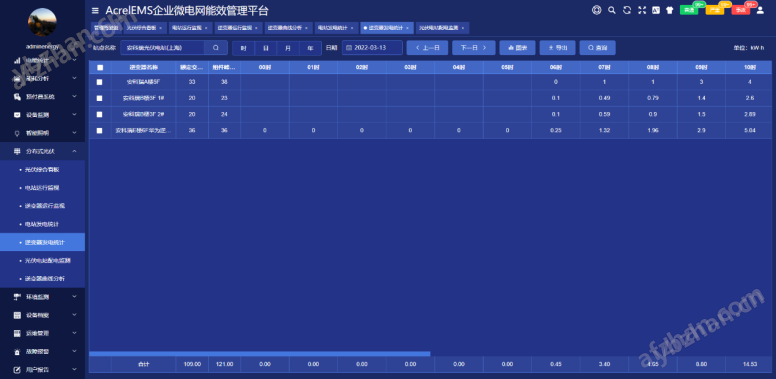Click the target/help circle icon in header

(x=597, y=10)
